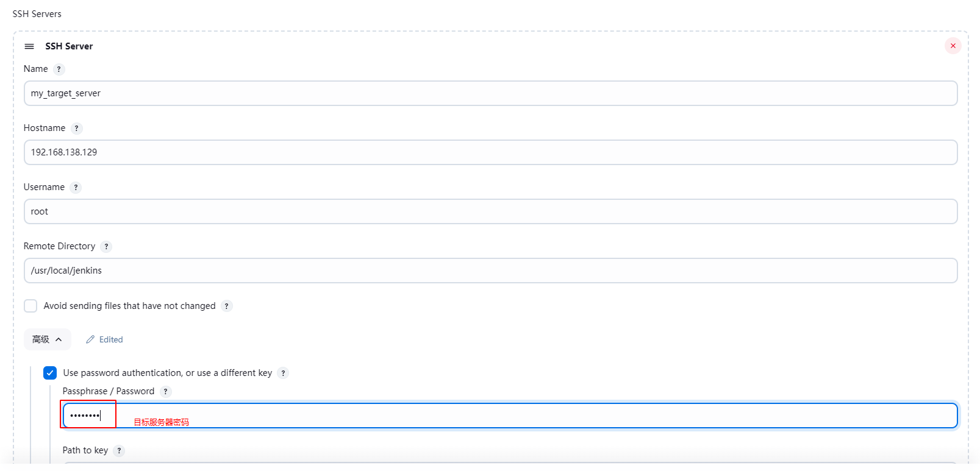
Task: Show help for the Hostname field
Action: point(76,129)
